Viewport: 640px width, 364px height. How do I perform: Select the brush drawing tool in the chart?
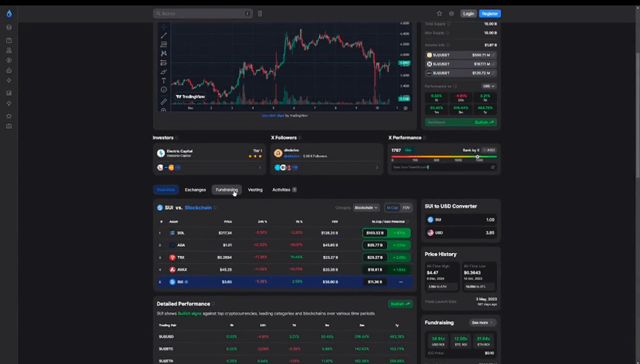163,72
